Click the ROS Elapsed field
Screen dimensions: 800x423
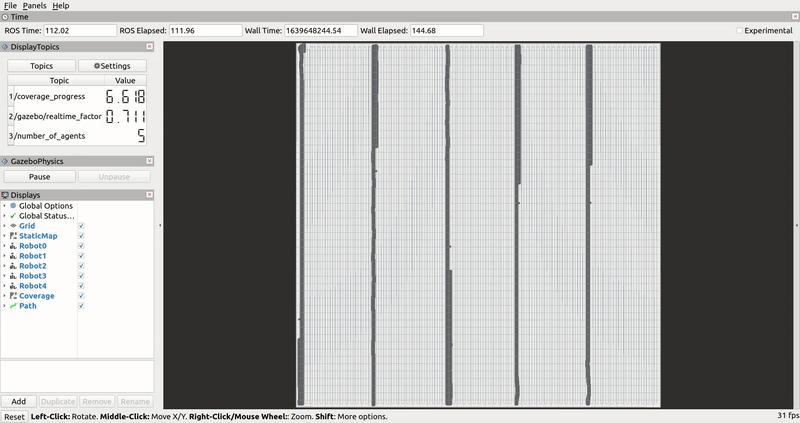[x=206, y=31]
